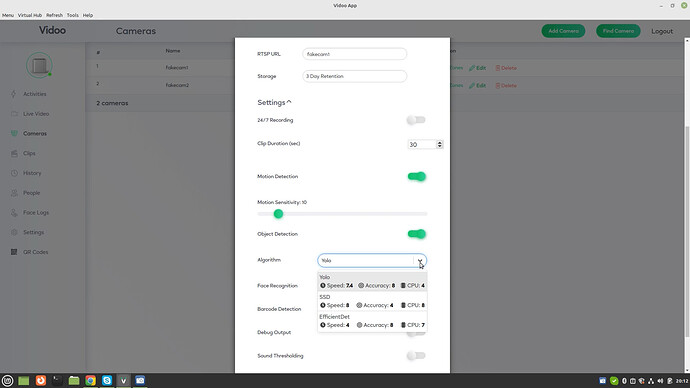Click the user avatar in sidebar
Image resolution: width=690 pixels, height=388 pixels.
pos(39,65)
